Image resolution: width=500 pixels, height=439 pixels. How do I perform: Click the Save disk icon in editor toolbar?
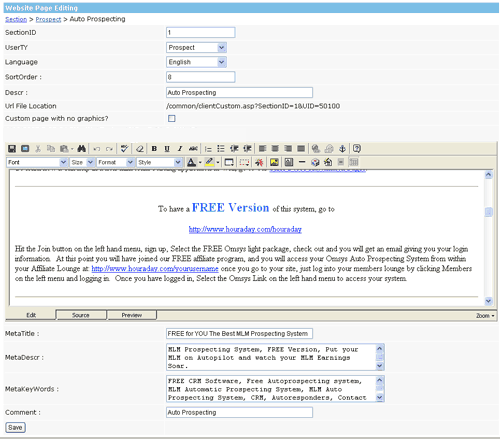(12, 149)
